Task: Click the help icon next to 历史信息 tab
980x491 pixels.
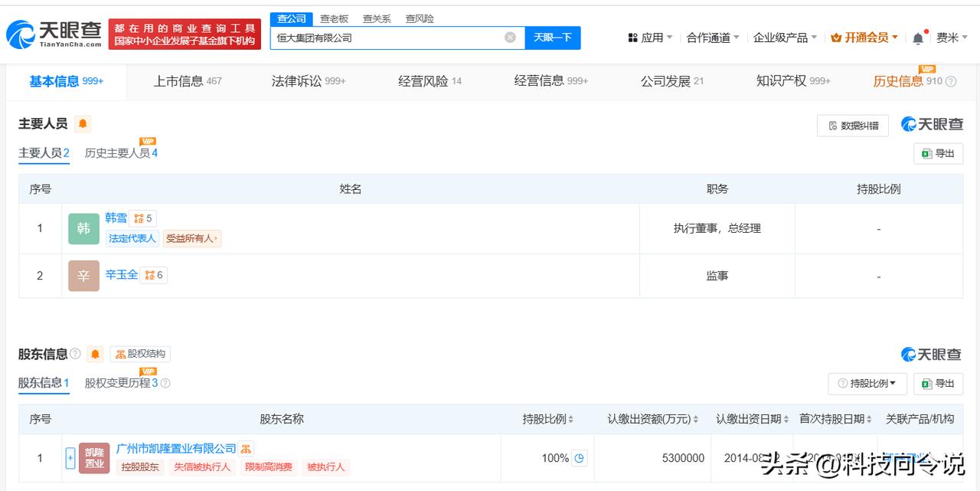Action: click(x=951, y=82)
